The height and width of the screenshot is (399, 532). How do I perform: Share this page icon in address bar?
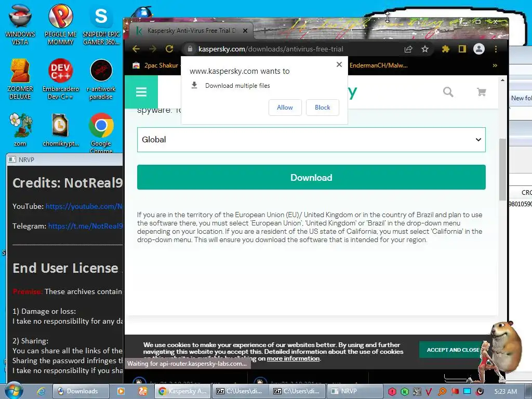coord(408,49)
